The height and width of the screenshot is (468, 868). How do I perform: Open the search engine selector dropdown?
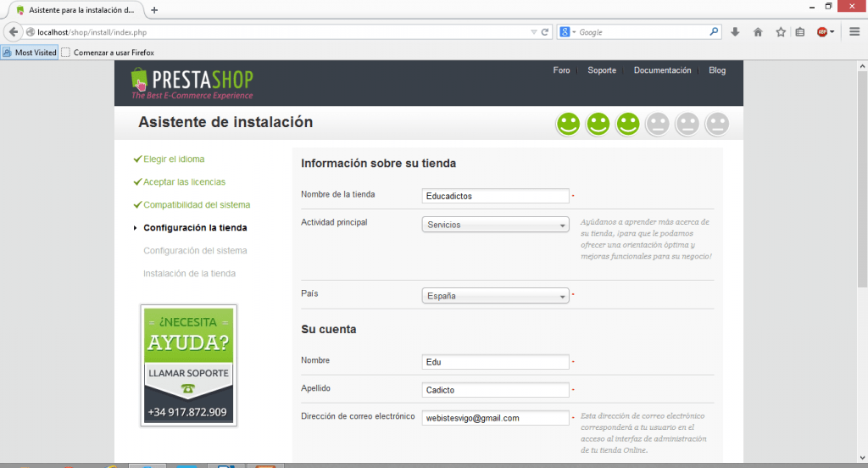[x=567, y=32]
